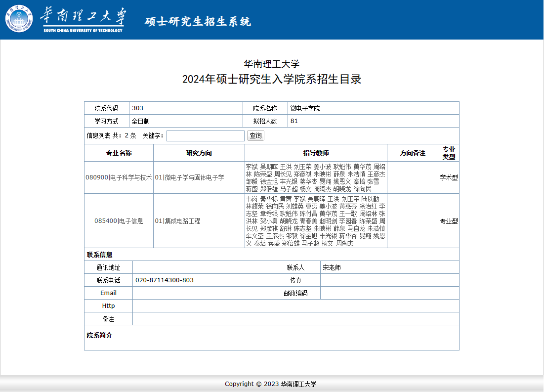Click the 2024年硕士研究生入学院系招生目录 title
The image size is (544, 392).
point(272,79)
